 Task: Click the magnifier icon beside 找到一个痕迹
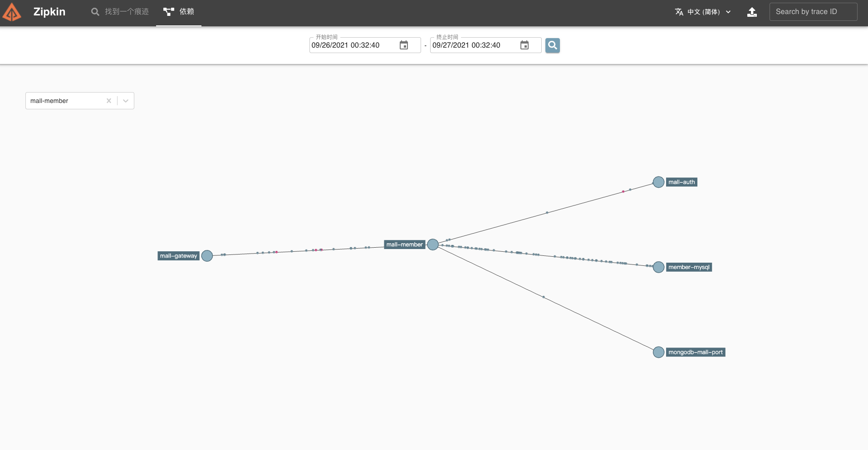tap(95, 12)
